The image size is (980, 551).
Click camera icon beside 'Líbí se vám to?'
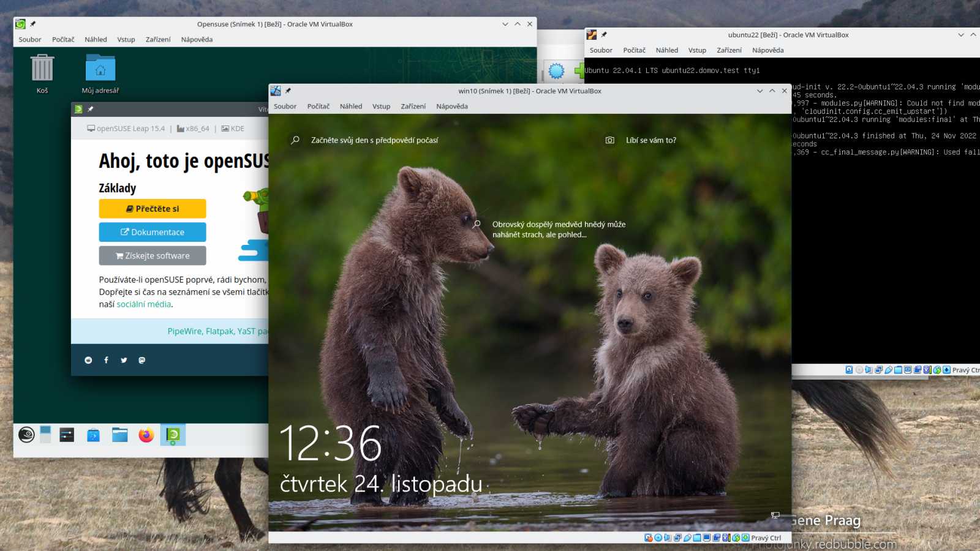[x=610, y=140]
